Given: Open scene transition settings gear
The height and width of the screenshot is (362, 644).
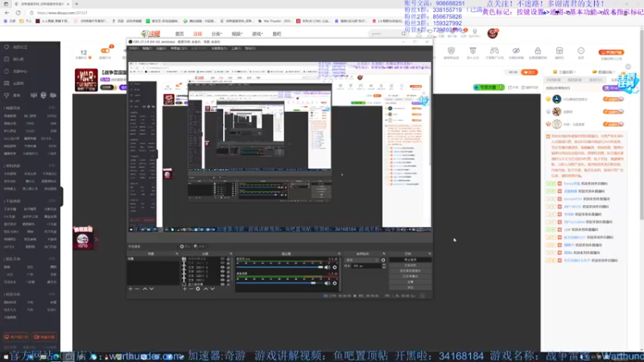Looking at the screenshot, I should tap(383, 260).
